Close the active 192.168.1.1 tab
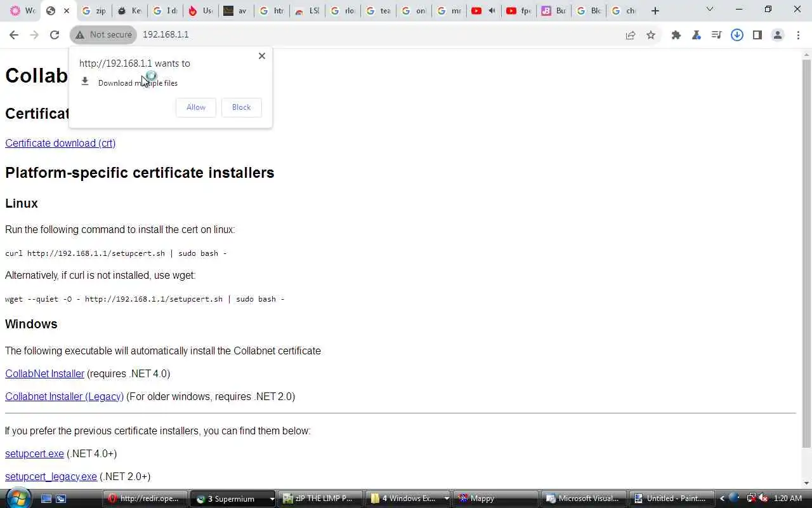This screenshot has width=812, height=508. [67, 11]
